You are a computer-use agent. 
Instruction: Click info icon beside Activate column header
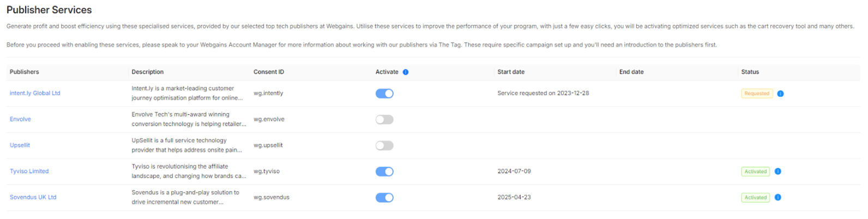[406, 72]
